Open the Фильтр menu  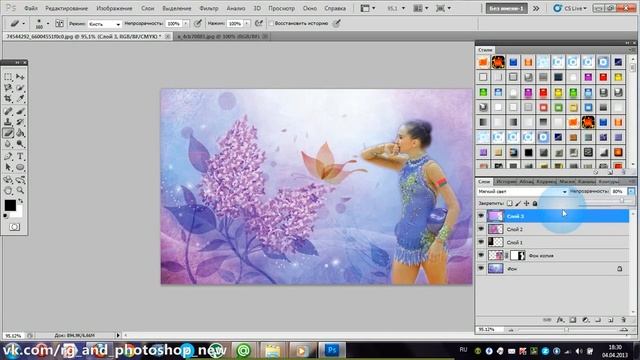pyautogui.click(x=209, y=8)
